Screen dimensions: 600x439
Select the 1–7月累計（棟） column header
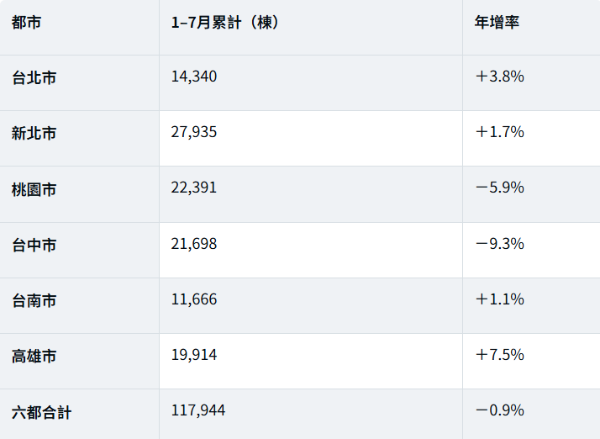[225, 22]
